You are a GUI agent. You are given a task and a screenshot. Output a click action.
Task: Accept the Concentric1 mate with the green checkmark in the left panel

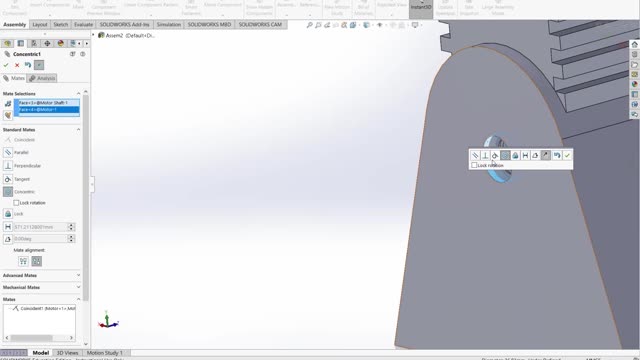[x=6, y=65]
